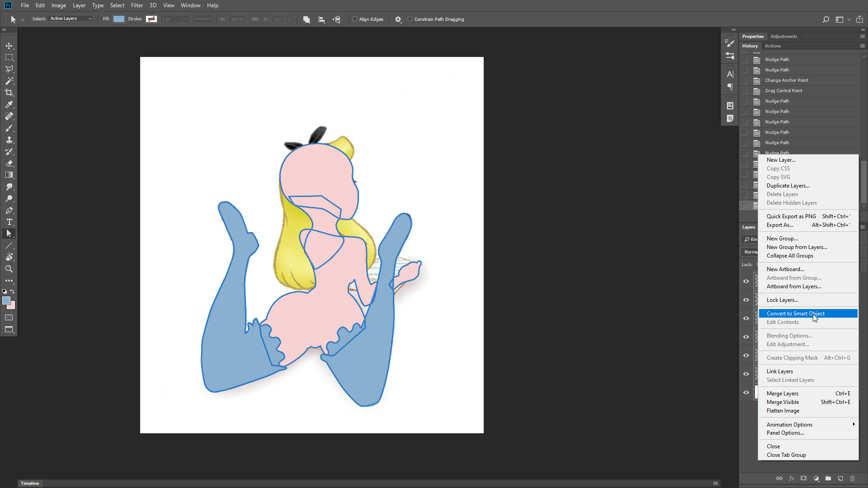
Task: Hide the top layer's visibility eye
Action: coord(746,281)
